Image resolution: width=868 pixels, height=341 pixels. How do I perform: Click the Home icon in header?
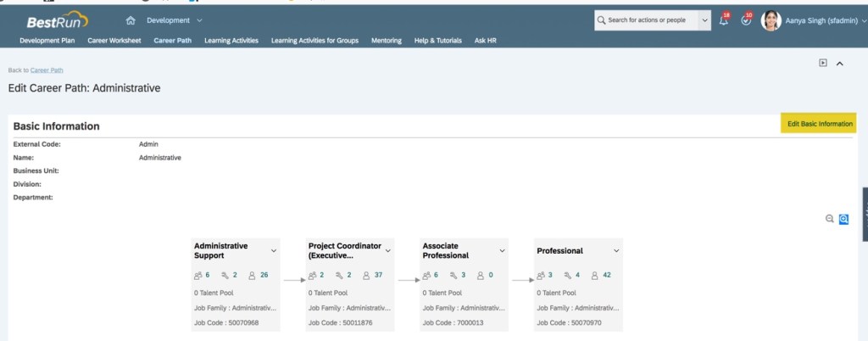click(130, 20)
